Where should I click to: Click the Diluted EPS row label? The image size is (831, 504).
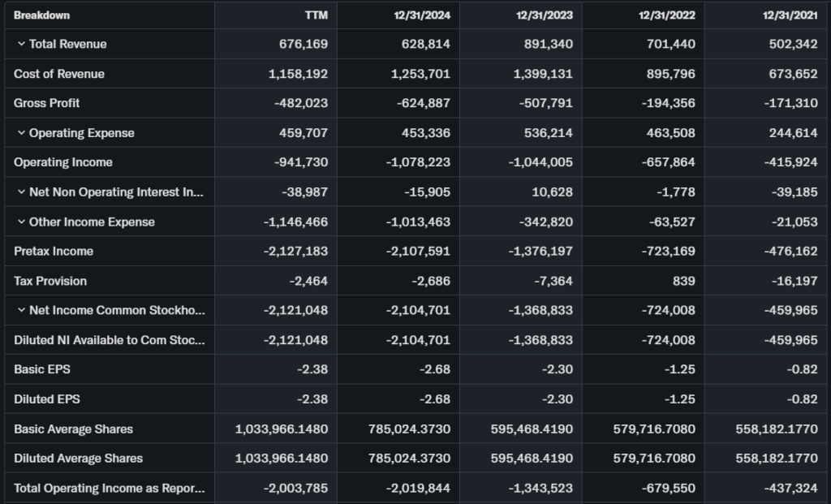point(47,399)
